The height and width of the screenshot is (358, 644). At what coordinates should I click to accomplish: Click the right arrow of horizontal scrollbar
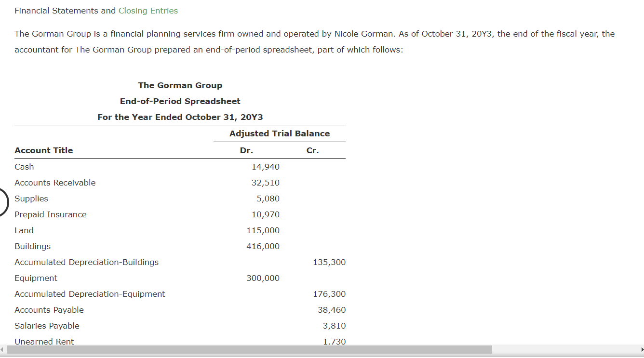point(641,350)
